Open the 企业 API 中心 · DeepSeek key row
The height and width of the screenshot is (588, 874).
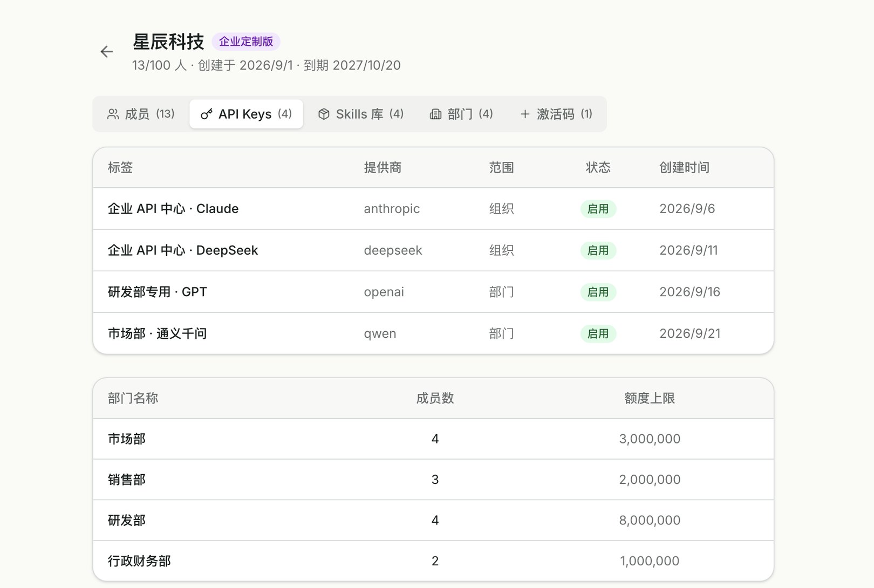click(433, 250)
